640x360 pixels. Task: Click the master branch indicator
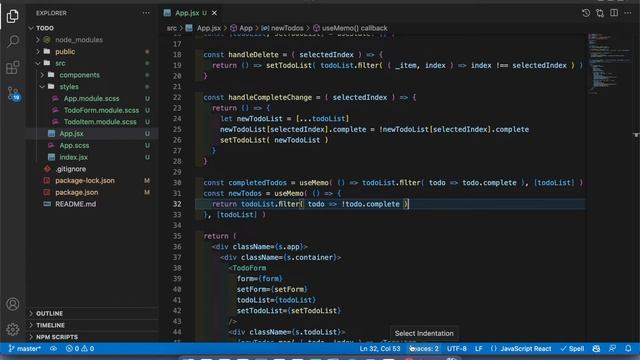click(25, 349)
